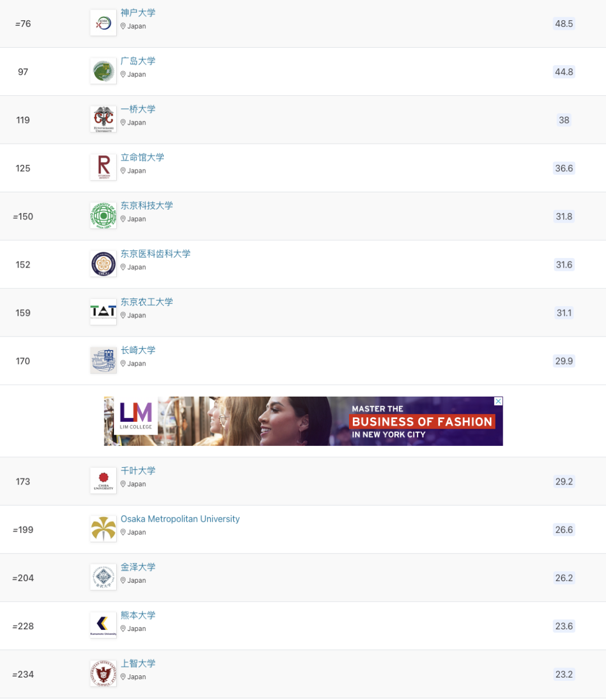Open the Osaka Metropolitan University ginkgo logo
Image resolution: width=606 pixels, height=700 pixels.
tap(103, 529)
